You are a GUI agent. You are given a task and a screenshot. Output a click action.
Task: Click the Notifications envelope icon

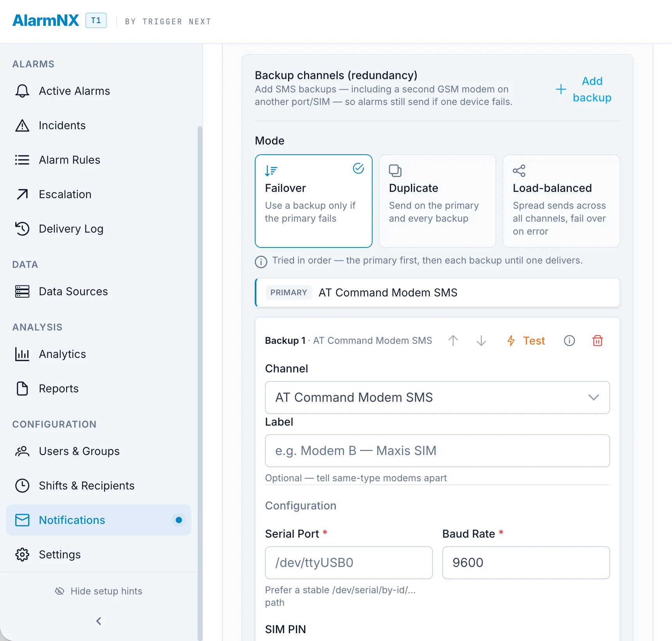[22, 520]
